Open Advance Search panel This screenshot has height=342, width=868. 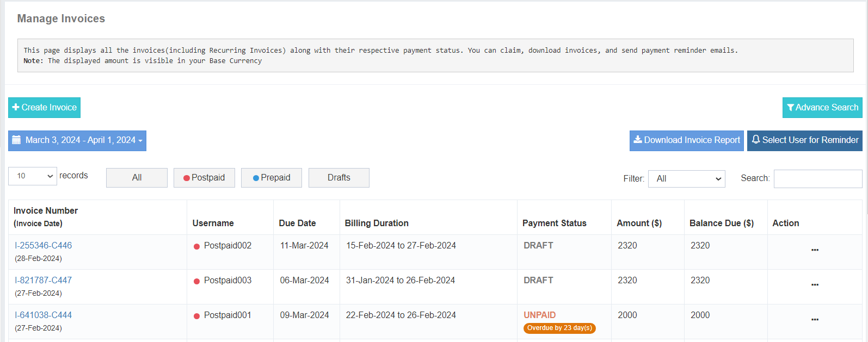822,108
